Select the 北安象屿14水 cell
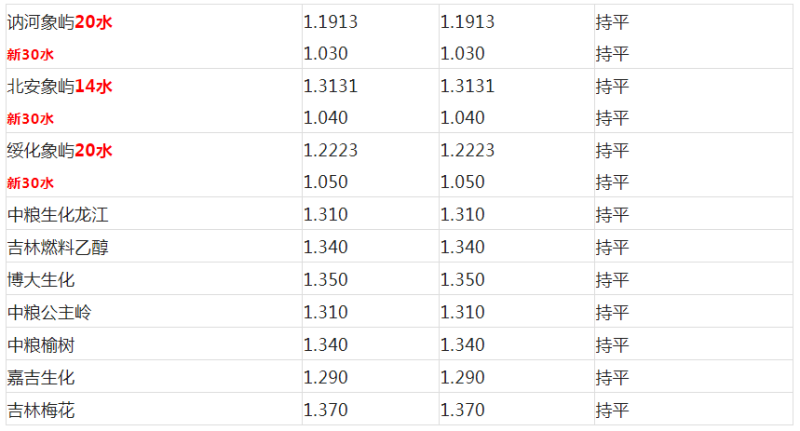Viewport: 800px width, 431px height. click(60, 86)
